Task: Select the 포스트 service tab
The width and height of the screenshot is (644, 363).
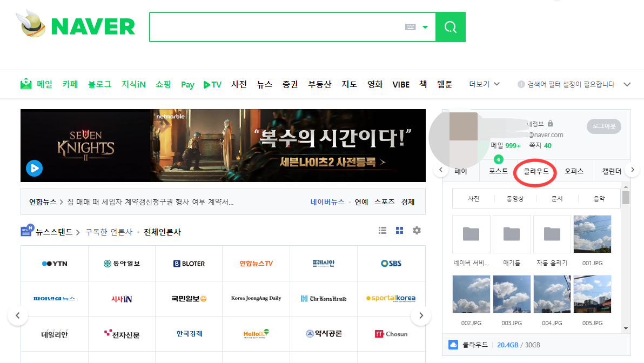Action: pyautogui.click(x=498, y=171)
